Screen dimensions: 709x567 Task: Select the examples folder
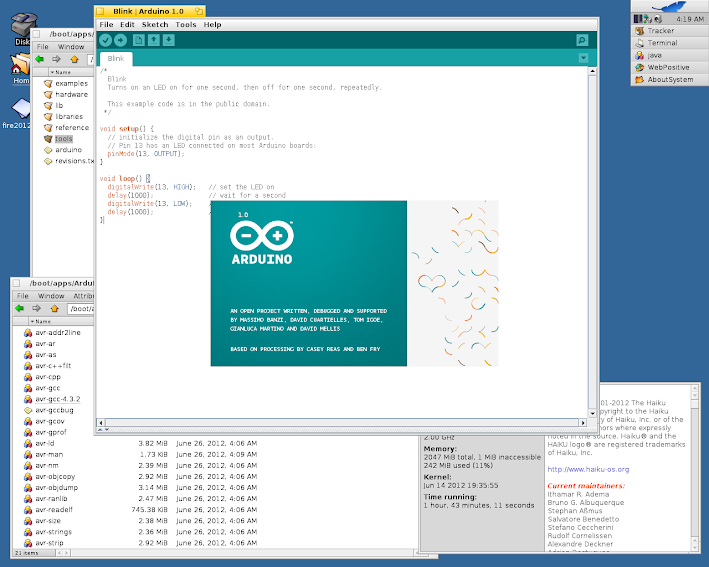(x=66, y=83)
